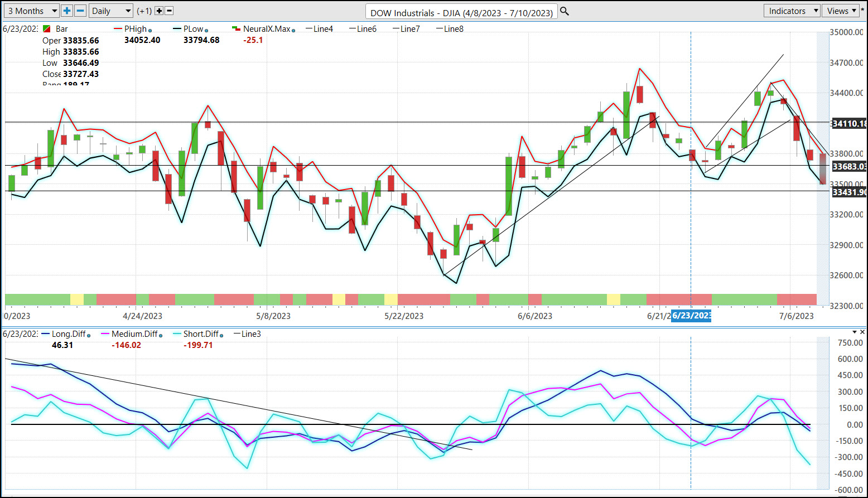
Task: Select Line7 in the legend
Action: [406, 29]
